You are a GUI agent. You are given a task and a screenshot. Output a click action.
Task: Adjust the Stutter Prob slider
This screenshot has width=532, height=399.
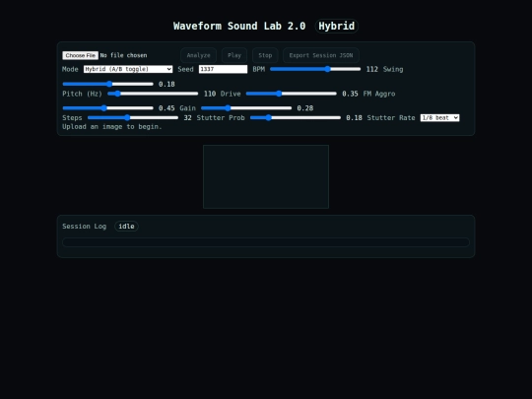point(296,118)
